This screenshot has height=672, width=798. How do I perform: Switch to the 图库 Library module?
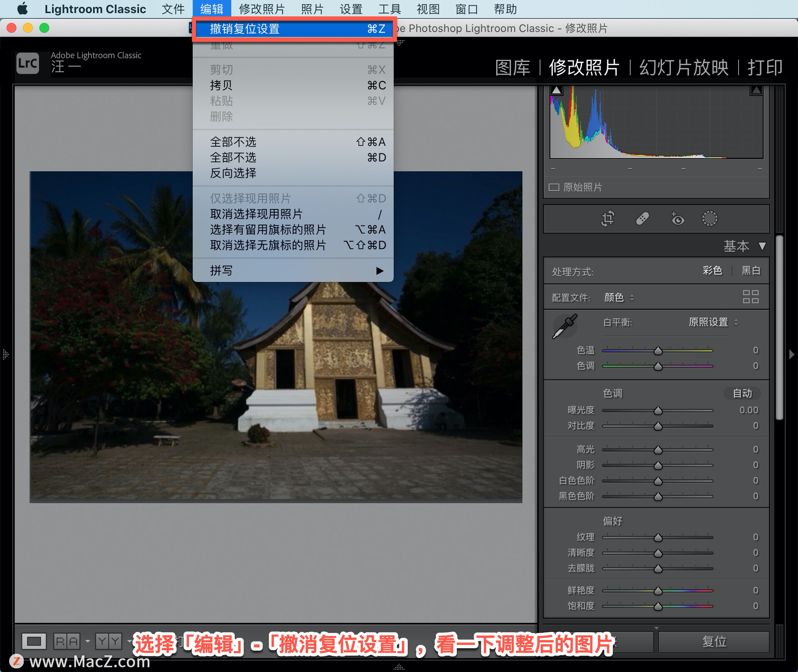pyautogui.click(x=512, y=67)
